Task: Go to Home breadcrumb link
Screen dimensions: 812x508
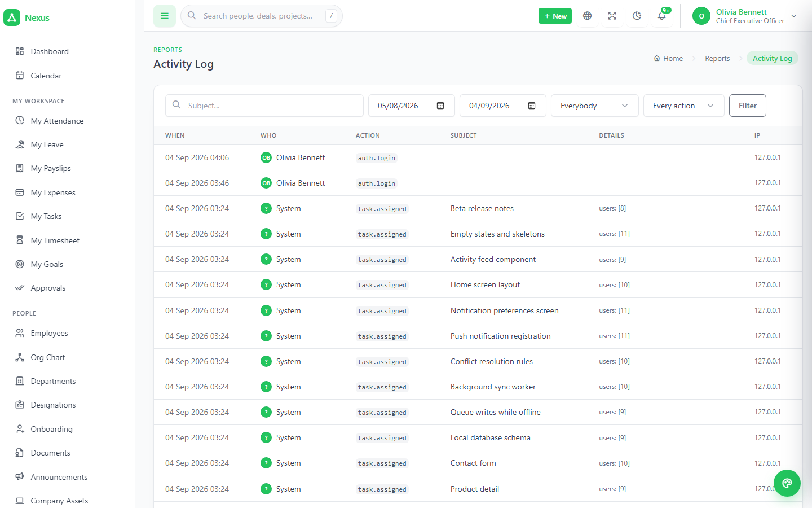Action: [668, 58]
